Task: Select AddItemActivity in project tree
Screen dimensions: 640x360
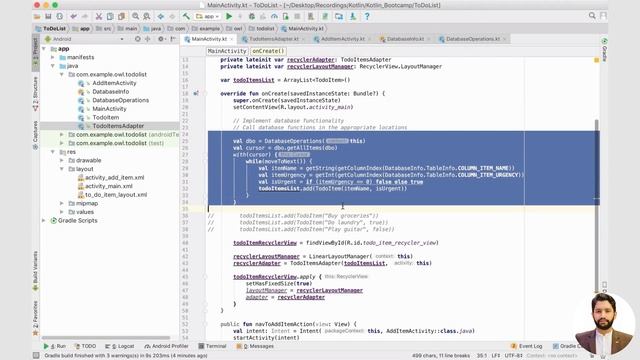Action: click(114, 83)
